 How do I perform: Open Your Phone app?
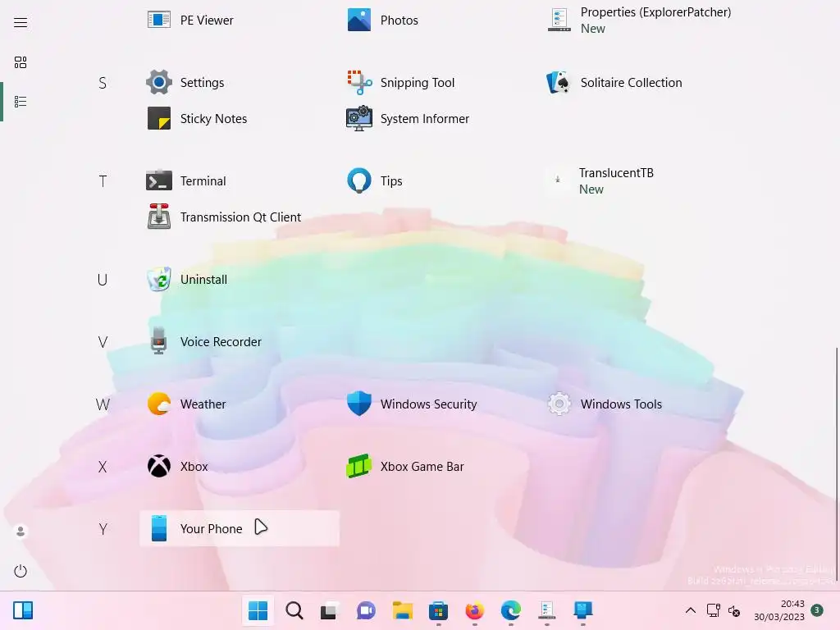[240, 529]
